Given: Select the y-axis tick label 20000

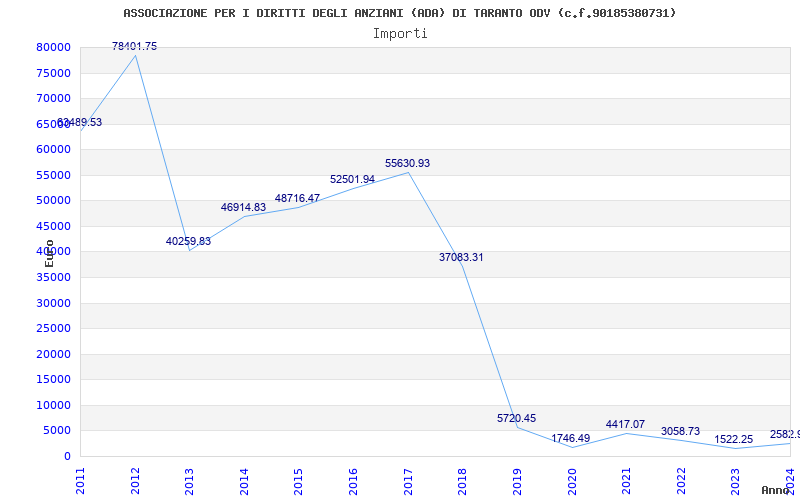Looking at the screenshot, I should 53,354.
